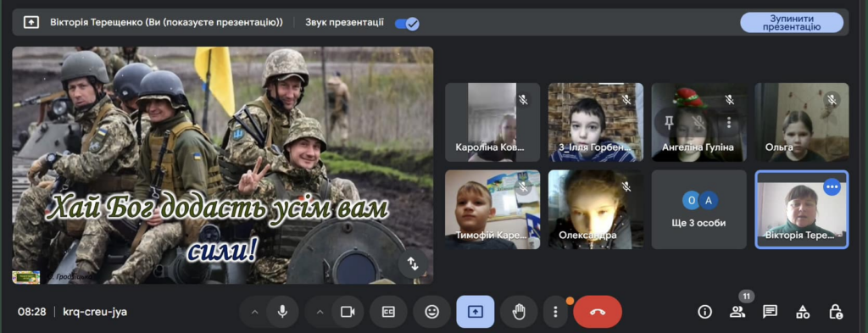Click muted microphone indicator on Кароліна tile
The width and height of the screenshot is (868, 333).
523,100
